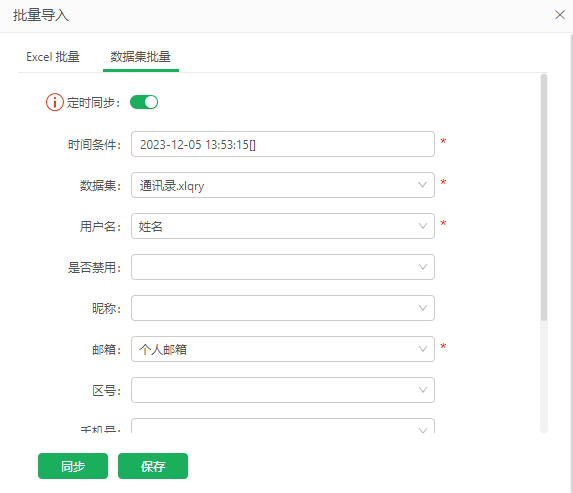Click the green 同步 button

coord(73,466)
